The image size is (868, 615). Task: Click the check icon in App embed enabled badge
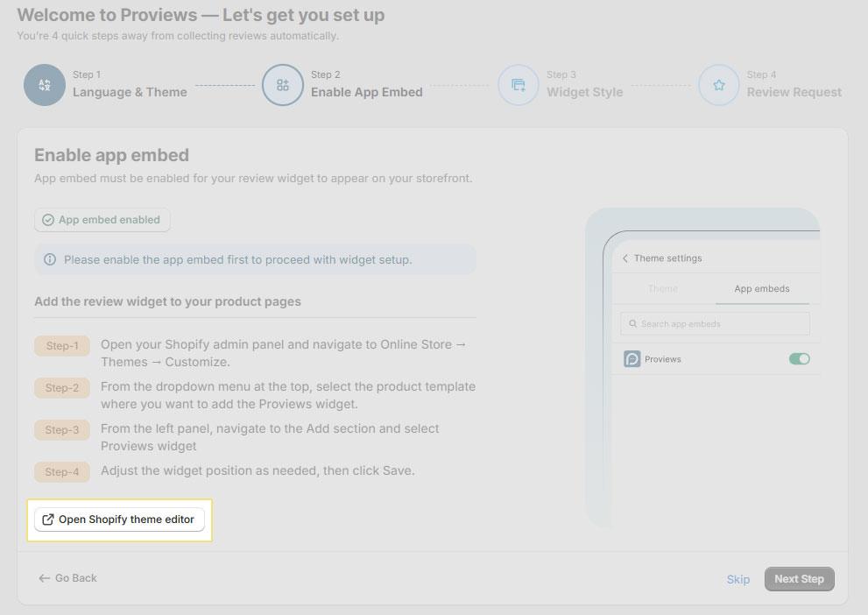pos(48,220)
